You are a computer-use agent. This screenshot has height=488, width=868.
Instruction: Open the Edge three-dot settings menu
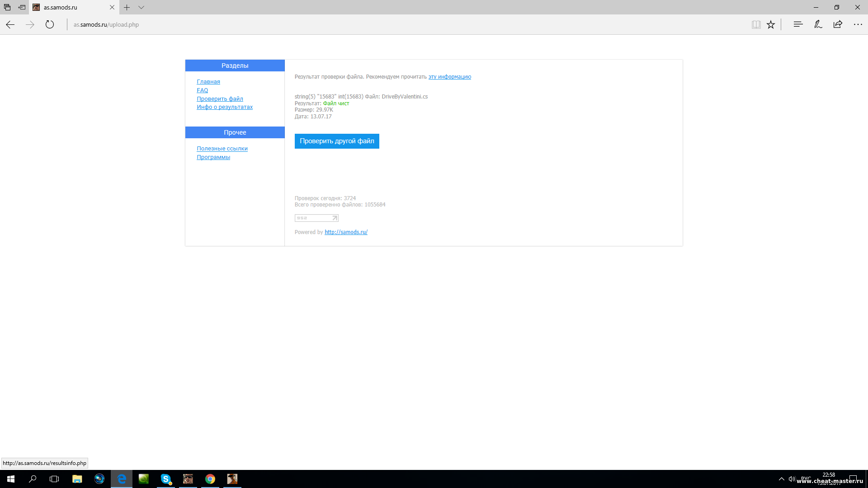pyautogui.click(x=858, y=24)
